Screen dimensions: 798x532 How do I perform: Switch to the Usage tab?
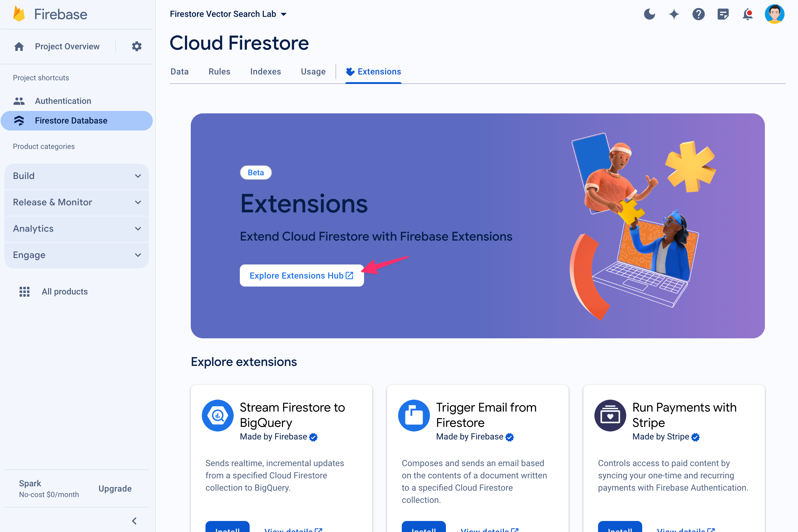pos(313,71)
